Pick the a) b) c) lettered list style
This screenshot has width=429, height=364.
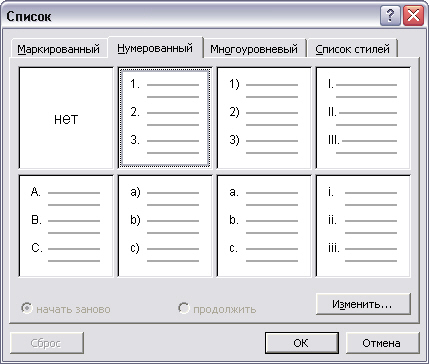point(165,226)
